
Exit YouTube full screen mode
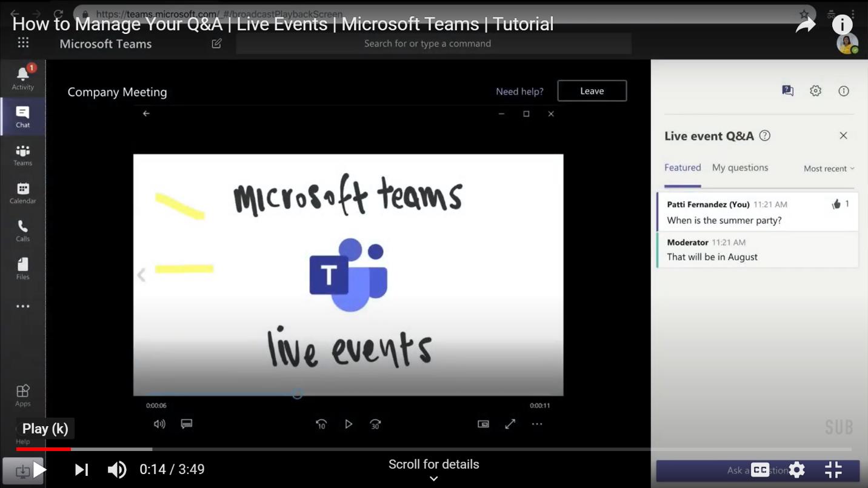[833, 470]
